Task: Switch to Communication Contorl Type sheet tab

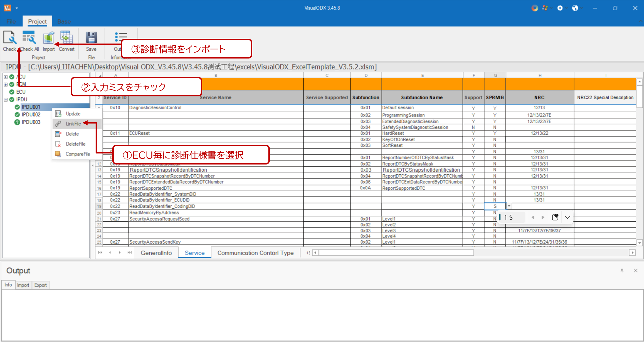Action: pyautogui.click(x=255, y=253)
